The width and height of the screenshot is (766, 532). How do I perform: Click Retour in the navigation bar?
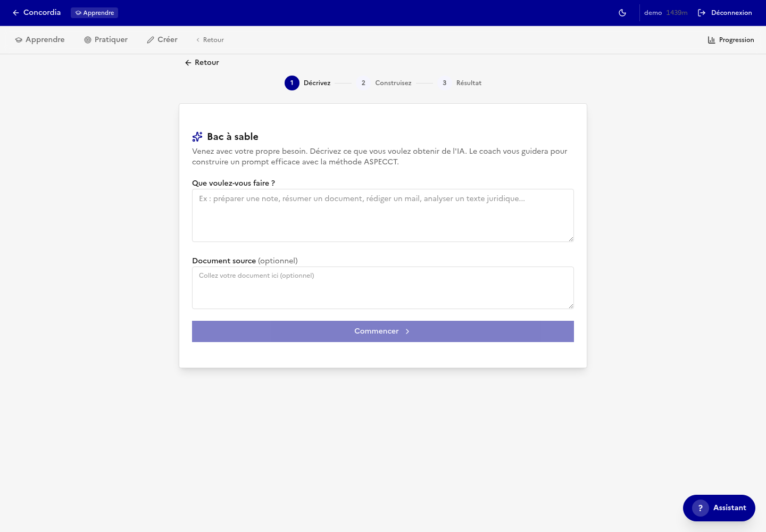click(x=210, y=40)
